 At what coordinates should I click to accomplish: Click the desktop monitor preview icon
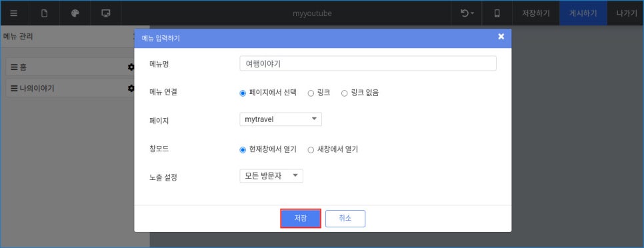tap(106, 13)
